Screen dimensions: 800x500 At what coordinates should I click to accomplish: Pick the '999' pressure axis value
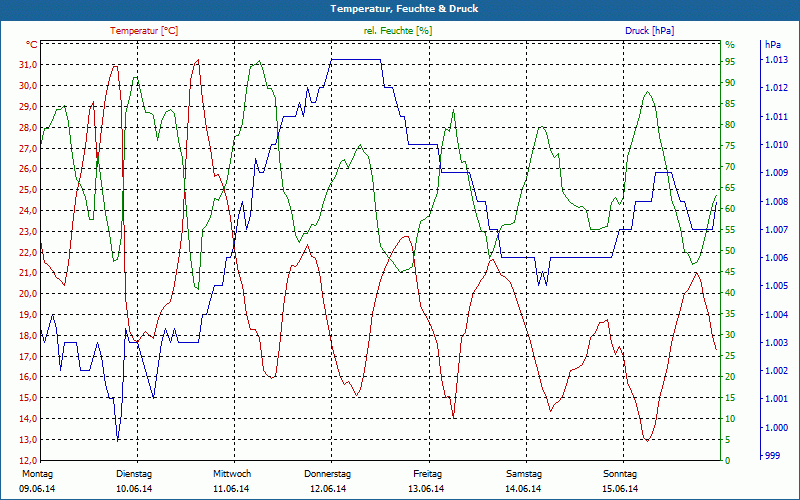[x=772, y=455]
